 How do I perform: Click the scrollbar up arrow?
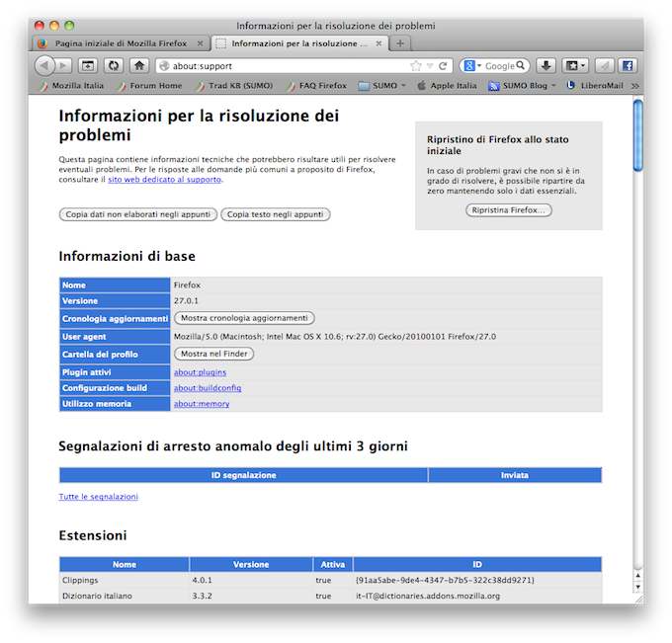(x=638, y=576)
